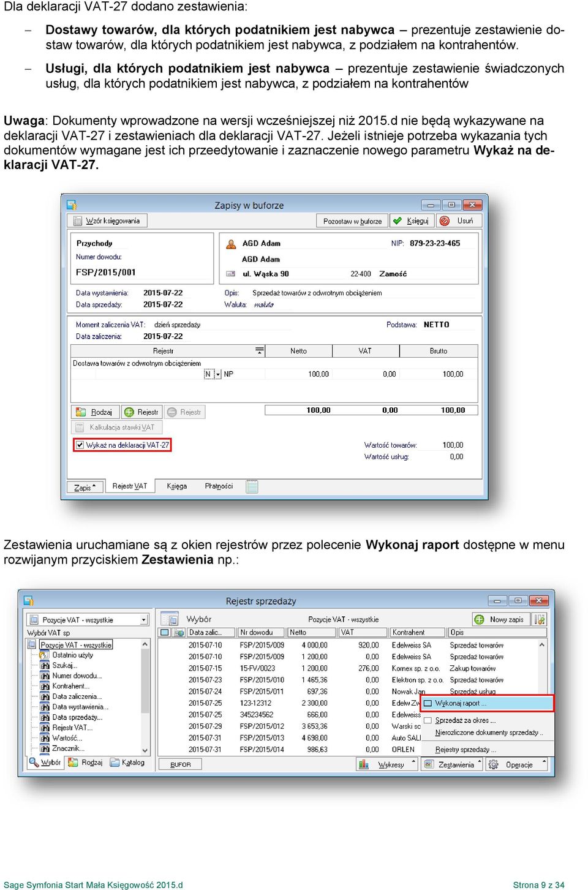Click the Brutto column header in buffer window
The width and height of the screenshot is (588, 890).
[x=439, y=351]
